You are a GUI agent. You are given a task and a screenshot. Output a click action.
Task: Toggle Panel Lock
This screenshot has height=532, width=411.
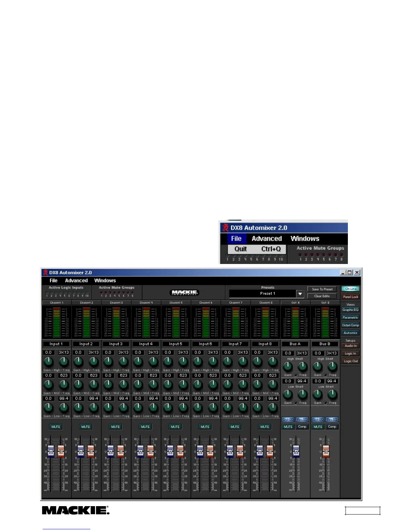(x=351, y=297)
